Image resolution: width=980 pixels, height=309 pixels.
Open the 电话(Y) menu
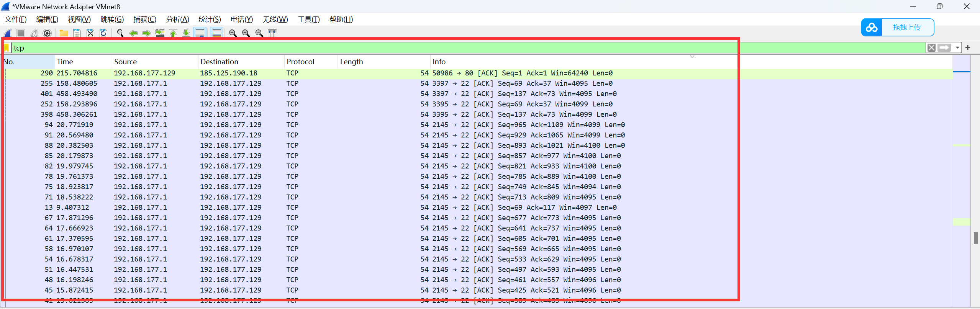click(x=242, y=20)
